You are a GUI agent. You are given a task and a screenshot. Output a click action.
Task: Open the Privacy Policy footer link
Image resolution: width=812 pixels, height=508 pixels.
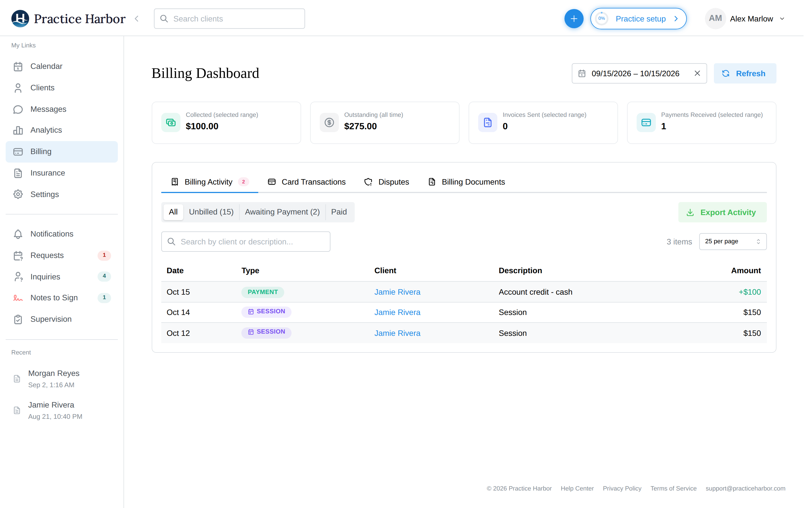622,489
